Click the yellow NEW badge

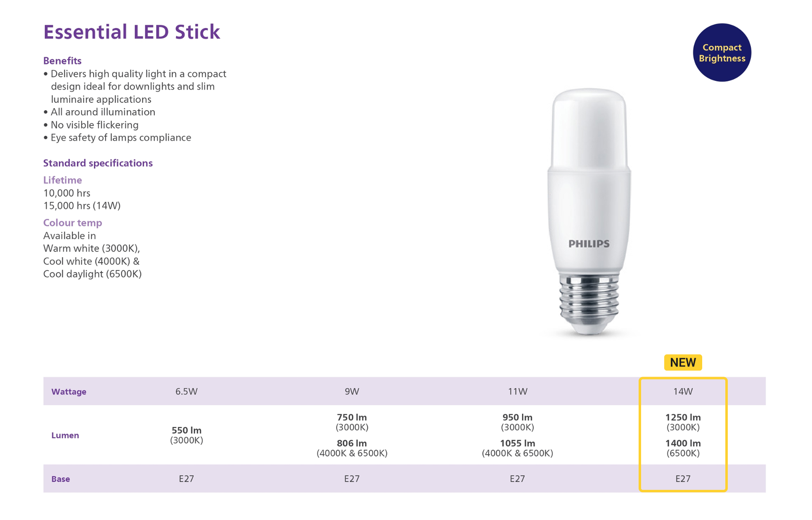[683, 362]
